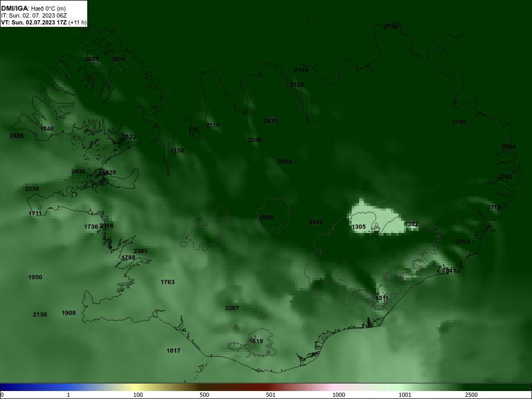Screen dimensions: 532x399
Task: Click the 2919 value label
Action: [x=118, y=59]
